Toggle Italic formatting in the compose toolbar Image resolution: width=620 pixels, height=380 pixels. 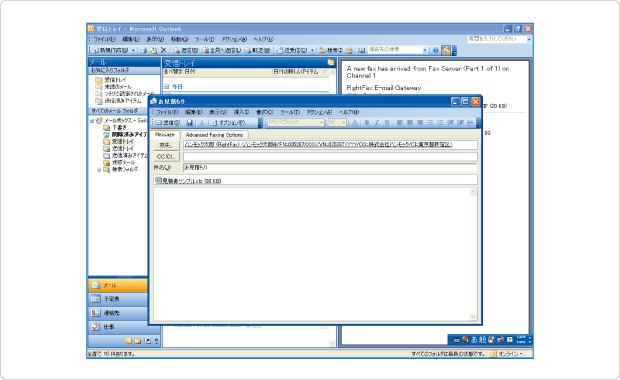[377, 123]
